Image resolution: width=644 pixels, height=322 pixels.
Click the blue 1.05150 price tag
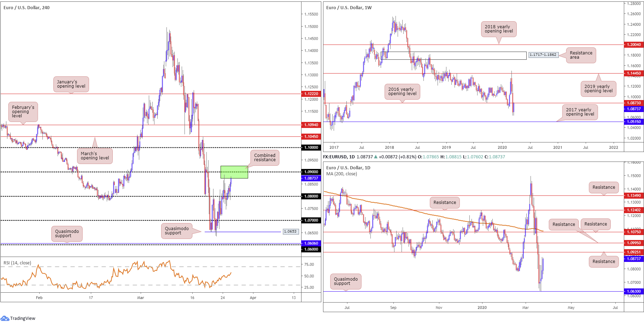(x=634, y=122)
